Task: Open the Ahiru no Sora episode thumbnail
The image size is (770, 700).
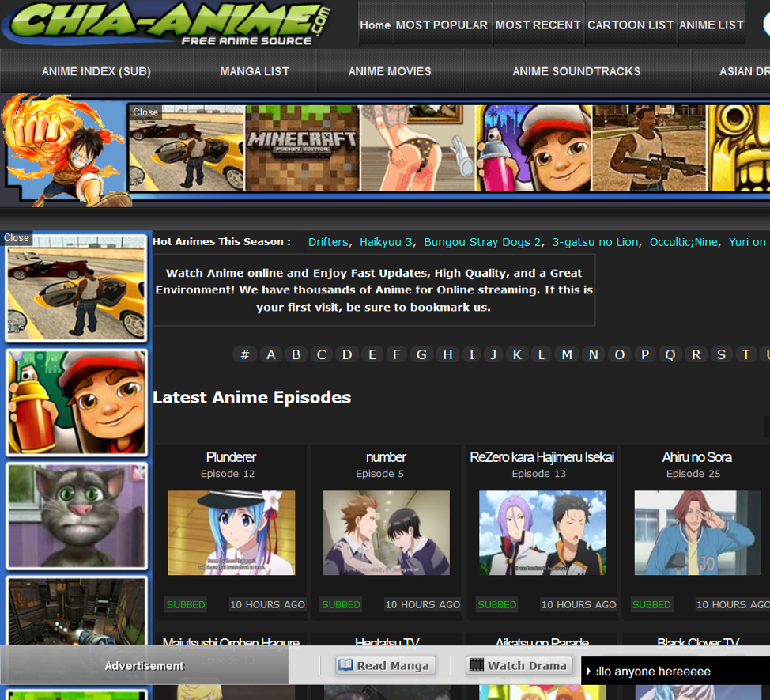Action: tap(696, 532)
